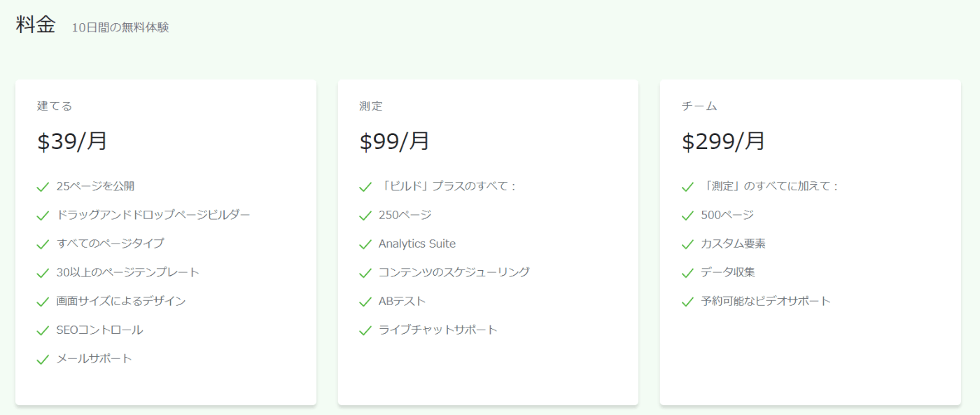Click the 測定 plan title
Image resolution: width=980 pixels, height=415 pixels.
point(371,106)
